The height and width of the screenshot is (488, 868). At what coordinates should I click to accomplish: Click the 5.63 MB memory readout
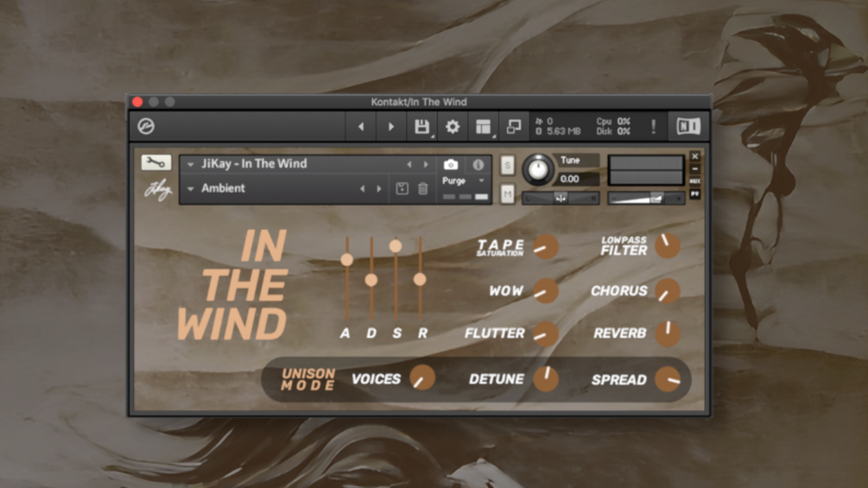tap(563, 131)
